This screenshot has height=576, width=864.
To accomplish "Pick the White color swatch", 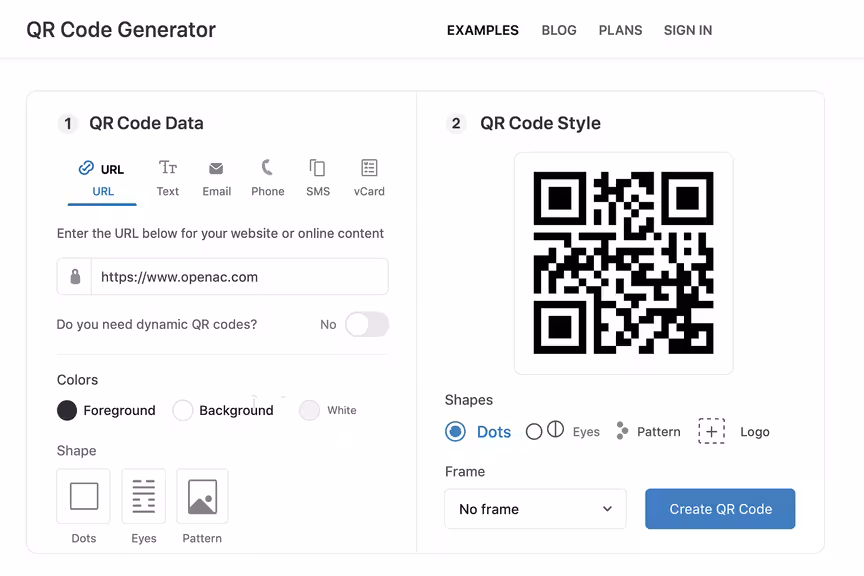I will click(309, 410).
